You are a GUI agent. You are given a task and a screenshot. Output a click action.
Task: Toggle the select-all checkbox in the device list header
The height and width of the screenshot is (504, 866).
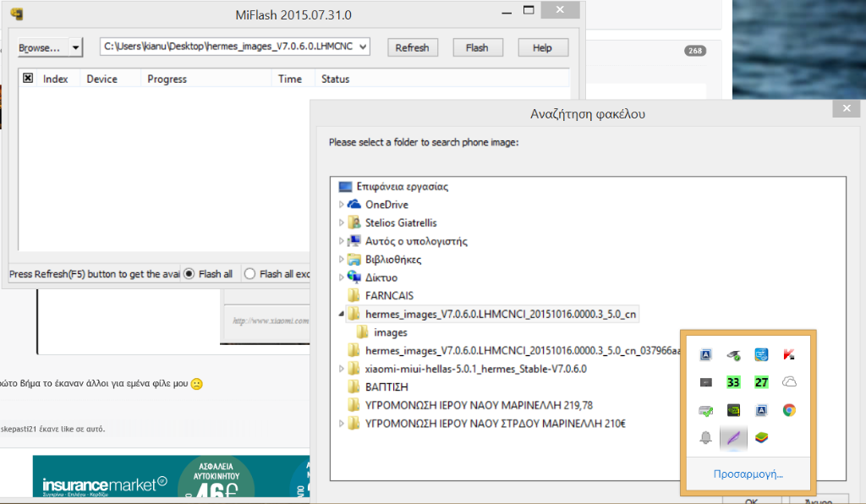pos(28,79)
